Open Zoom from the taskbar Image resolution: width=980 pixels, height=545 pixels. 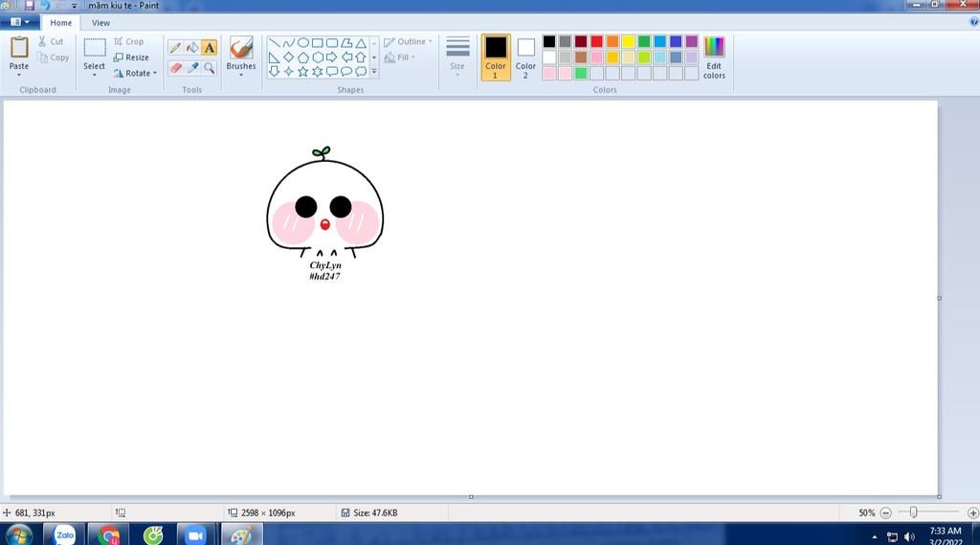click(x=196, y=535)
